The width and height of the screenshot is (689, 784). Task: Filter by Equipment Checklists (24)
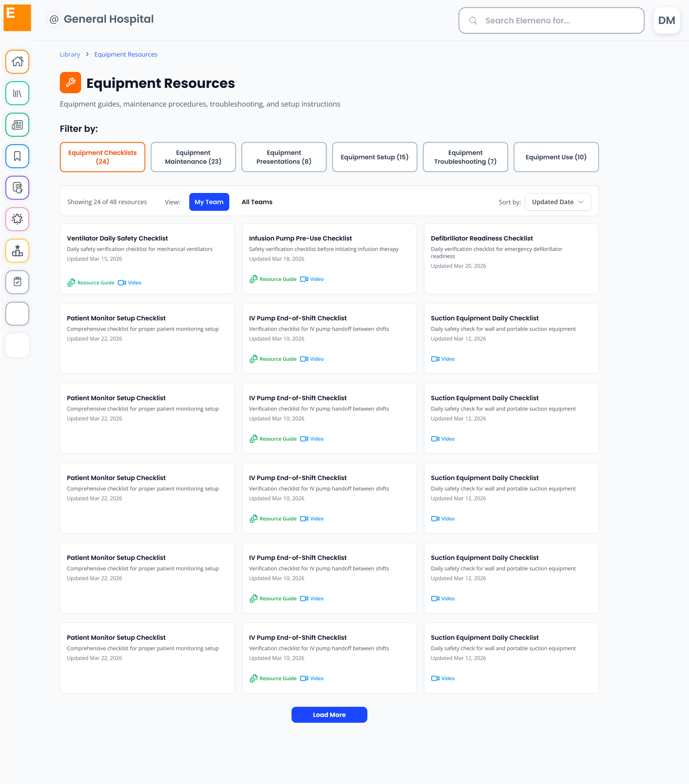pos(102,157)
